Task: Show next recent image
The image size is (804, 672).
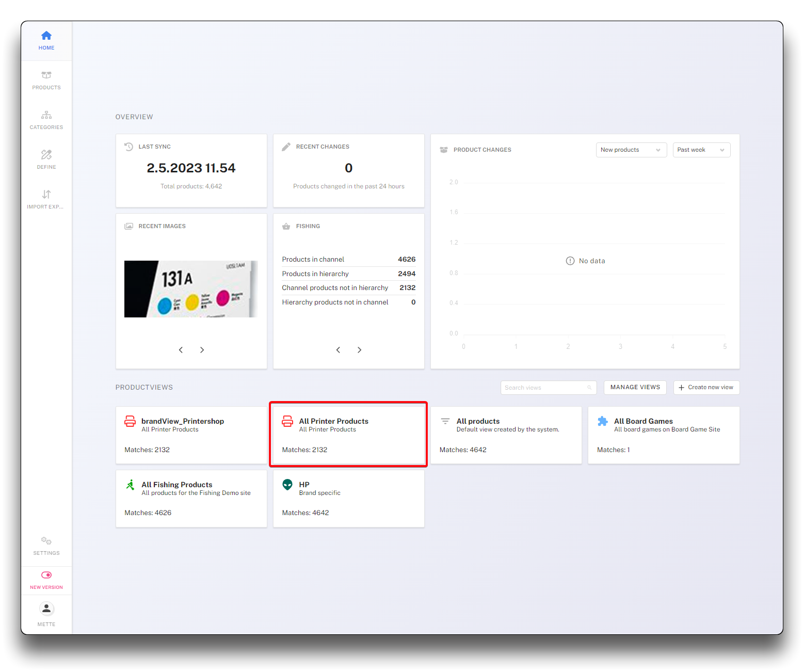Action: click(202, 350)
